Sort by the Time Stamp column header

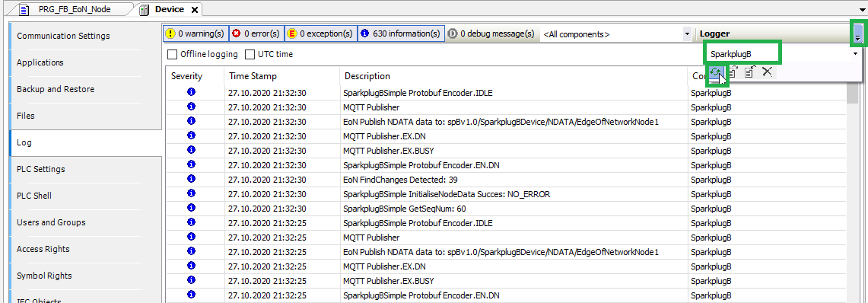[281, 76]
